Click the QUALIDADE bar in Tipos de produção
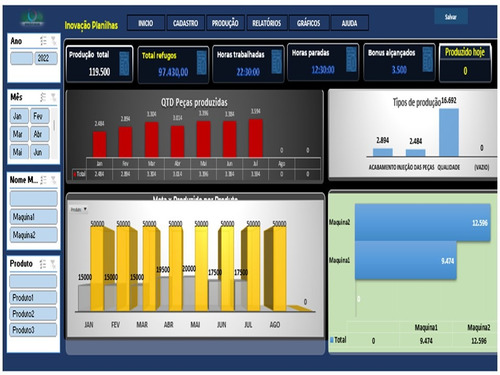This screenshot has width=500, height=375. click(449, 132)
